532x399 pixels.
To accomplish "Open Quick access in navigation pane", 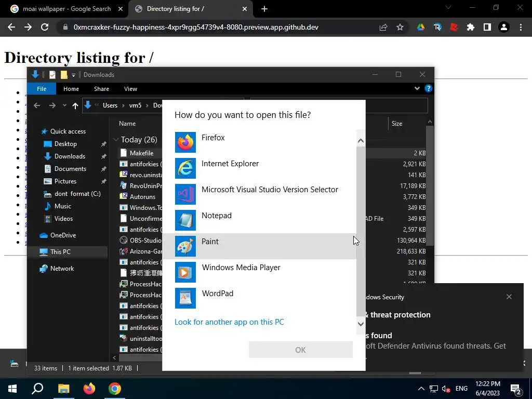I will click(68, 131).
